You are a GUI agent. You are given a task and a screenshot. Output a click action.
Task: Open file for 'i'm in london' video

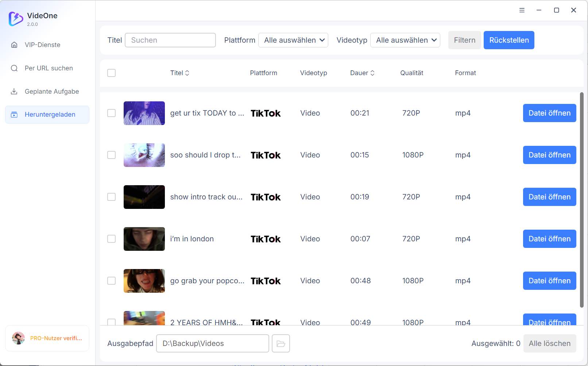tap(549, 239)
